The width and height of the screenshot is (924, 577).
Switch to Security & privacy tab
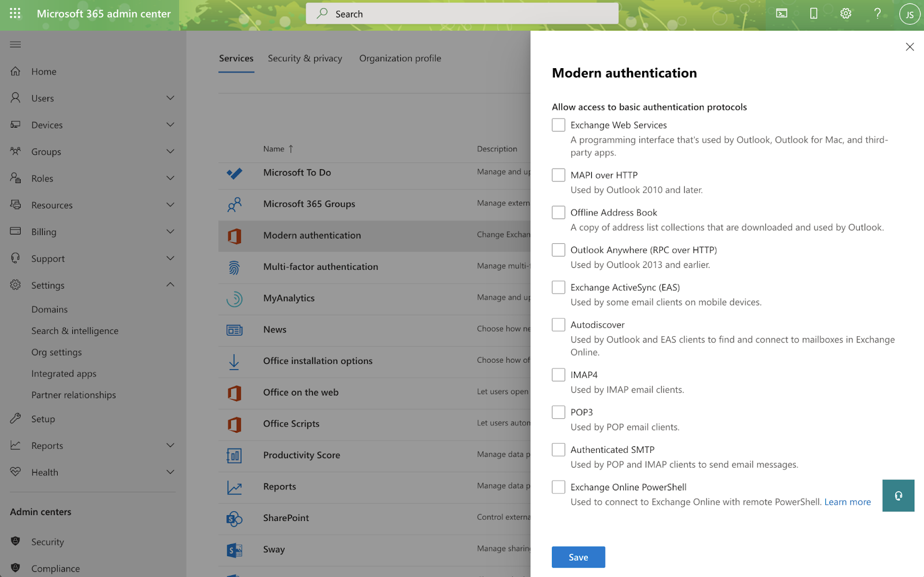click(305, 58)
